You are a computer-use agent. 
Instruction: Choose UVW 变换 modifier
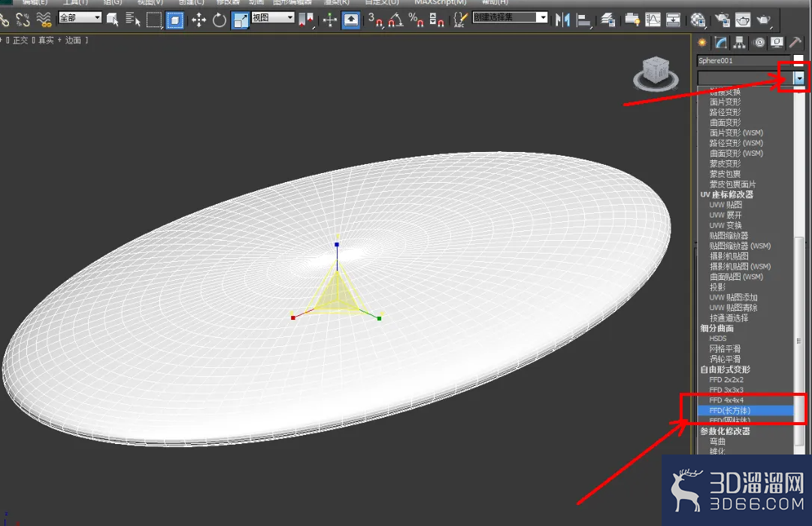tap(745, 226)
